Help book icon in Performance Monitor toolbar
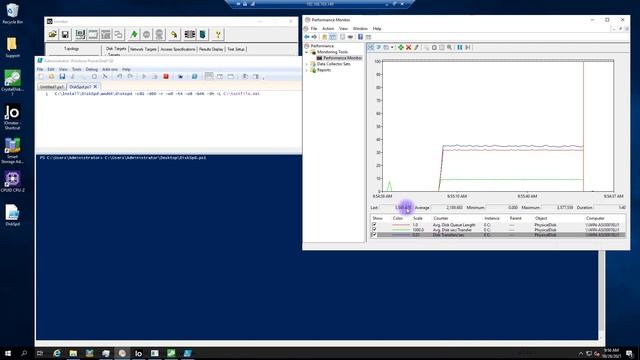The height and width of the screenshot is (360, 640). [360, 37]
